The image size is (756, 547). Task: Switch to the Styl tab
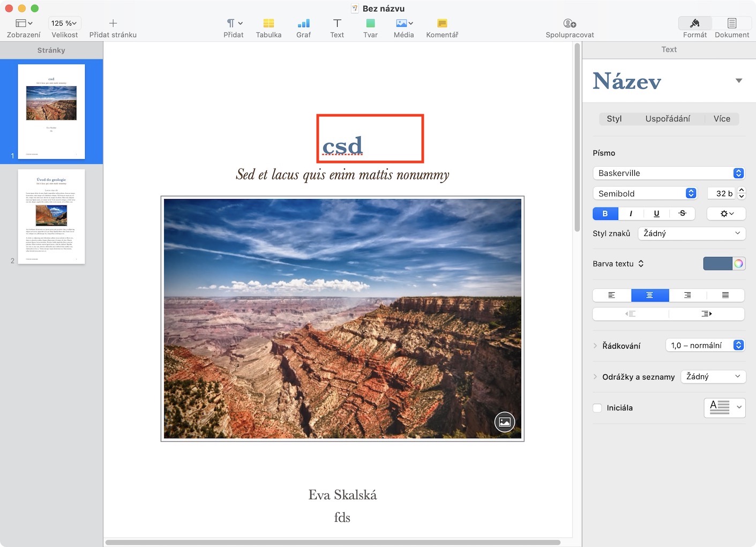pyautogui.click(x=614, y=119)
